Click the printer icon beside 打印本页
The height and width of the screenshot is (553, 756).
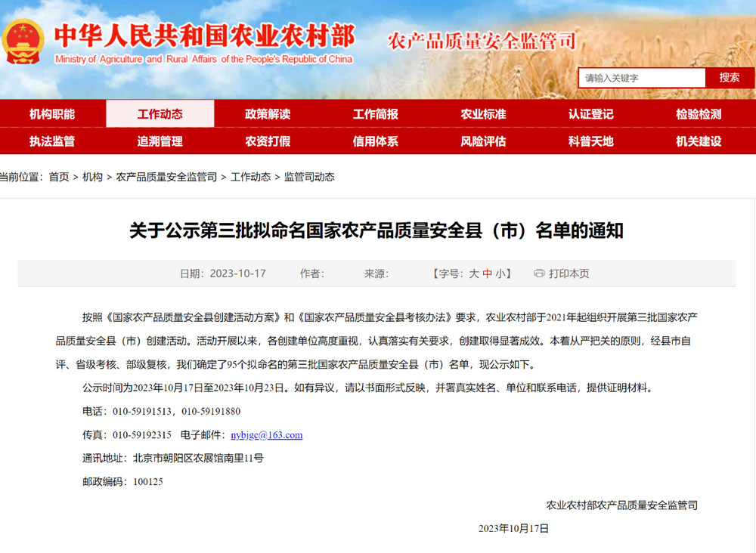pos(539,273)
